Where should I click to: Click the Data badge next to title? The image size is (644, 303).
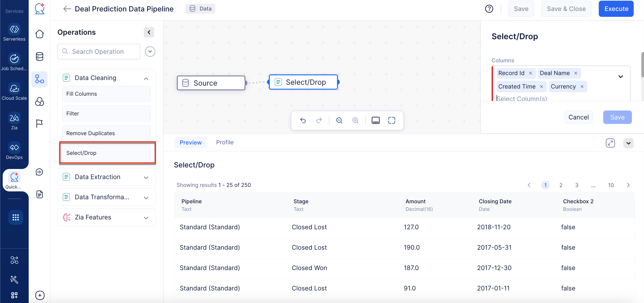[x=200, y=9]
